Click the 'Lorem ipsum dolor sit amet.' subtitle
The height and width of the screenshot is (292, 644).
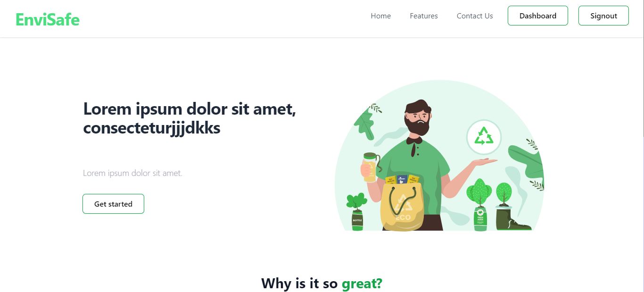(132, 173)
